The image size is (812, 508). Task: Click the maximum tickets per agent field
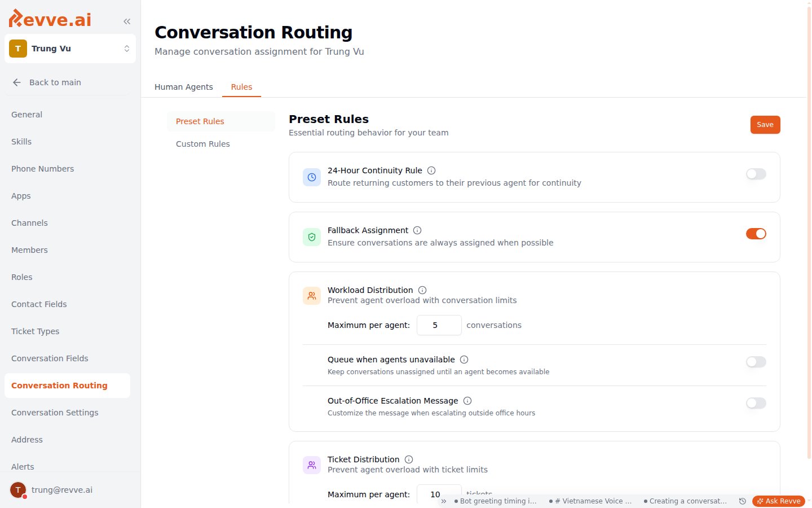point(439,494)
